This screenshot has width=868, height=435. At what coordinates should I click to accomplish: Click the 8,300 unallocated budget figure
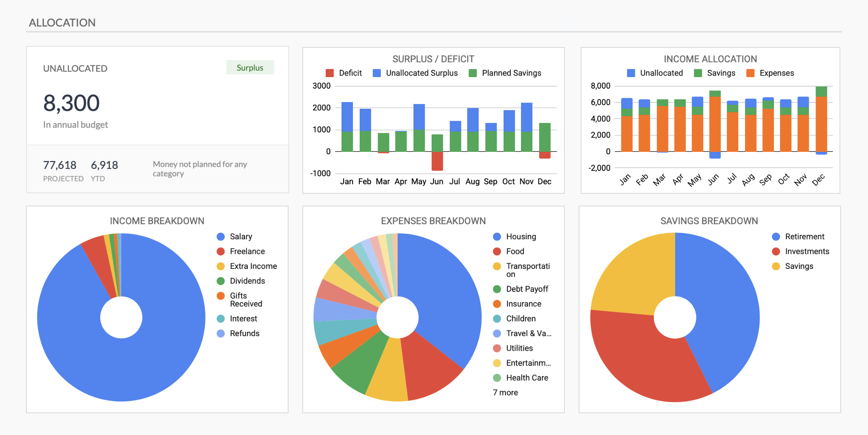[x=71, y=103]
